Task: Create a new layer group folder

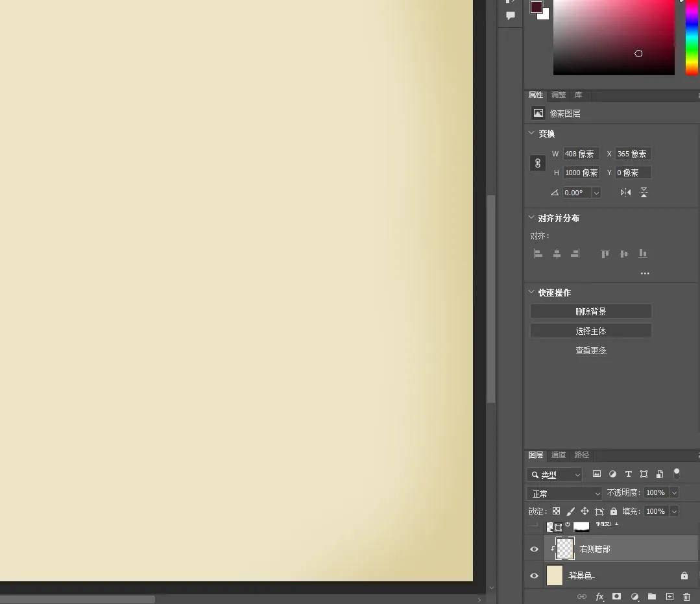Action: point(652,596)
